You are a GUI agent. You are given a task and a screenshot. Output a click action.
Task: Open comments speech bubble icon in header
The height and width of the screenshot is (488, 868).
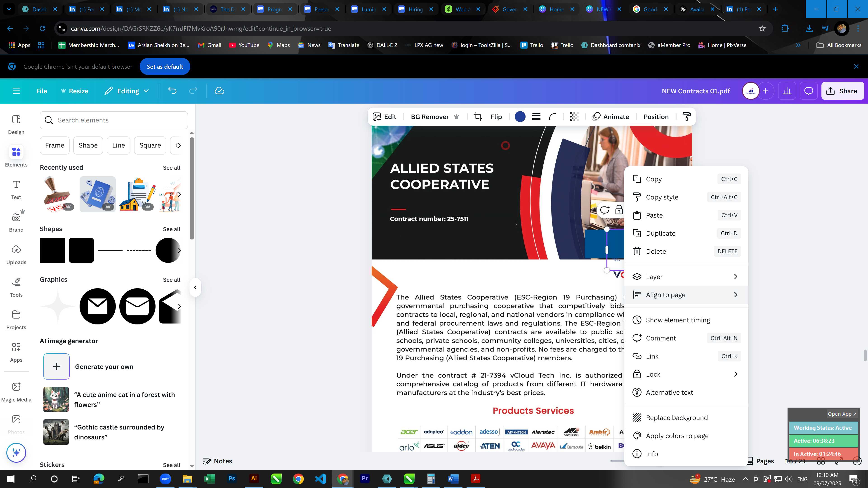pyautogui.click(x=809, y=91)
